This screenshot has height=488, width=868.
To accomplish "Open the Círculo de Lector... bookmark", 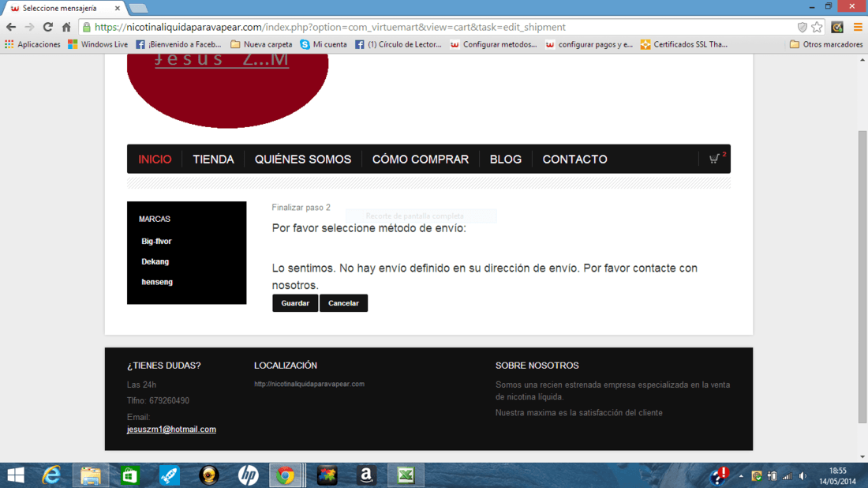I will pos(398,44).
